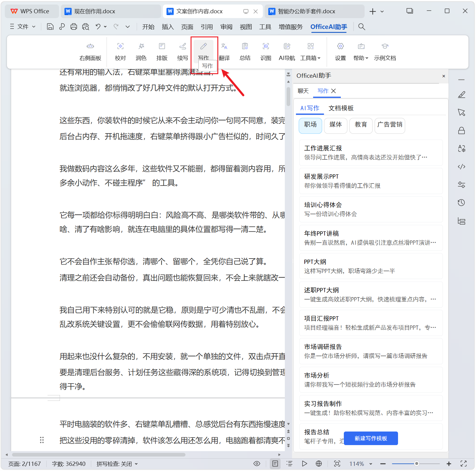476x471 pixels.
Task: Use the 续写 continue-writing tool
Action: (182, 52)
